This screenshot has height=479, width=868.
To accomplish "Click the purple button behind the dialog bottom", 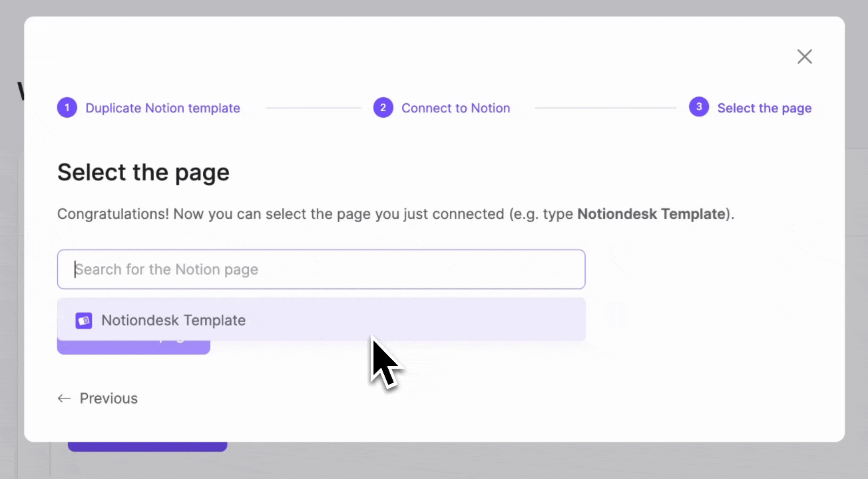I will tap(147, 446).
